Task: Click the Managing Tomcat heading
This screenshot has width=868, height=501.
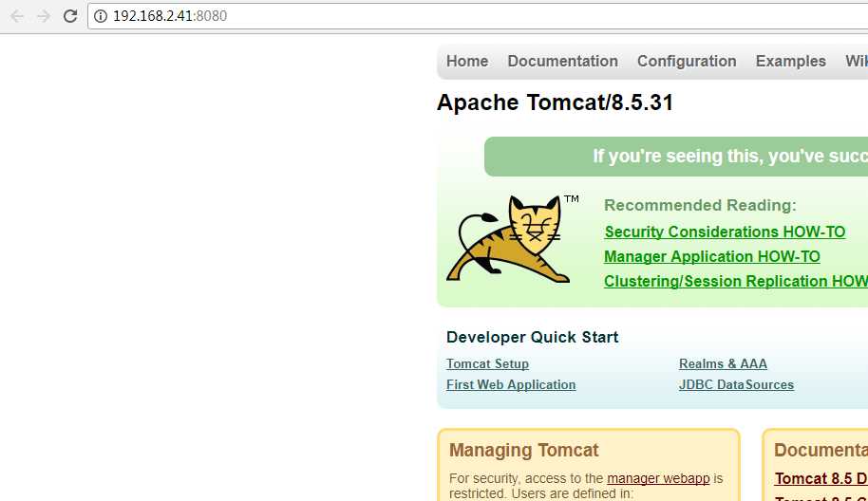Action: (x=523, y=450)
